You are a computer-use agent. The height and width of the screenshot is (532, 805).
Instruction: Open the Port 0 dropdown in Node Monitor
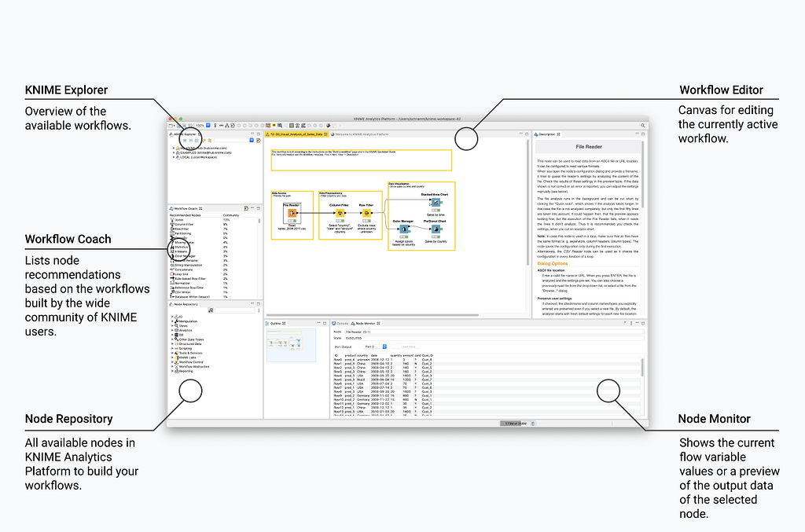coord(376,346)
